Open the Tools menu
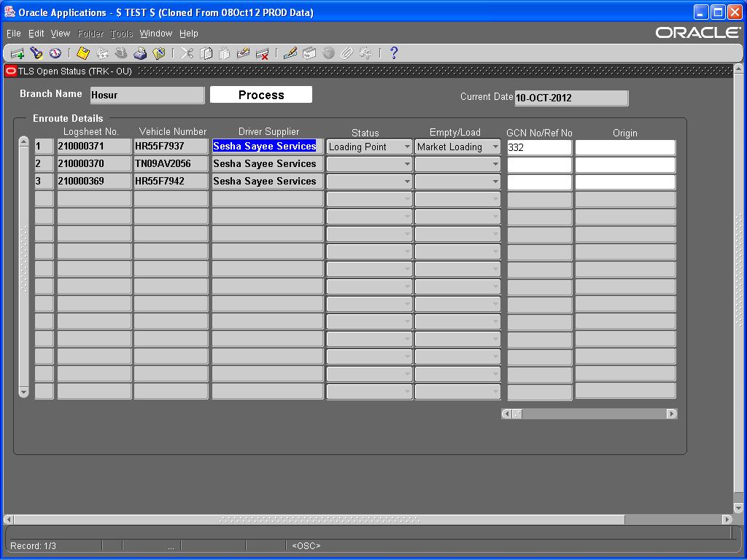 pos(122,34)
